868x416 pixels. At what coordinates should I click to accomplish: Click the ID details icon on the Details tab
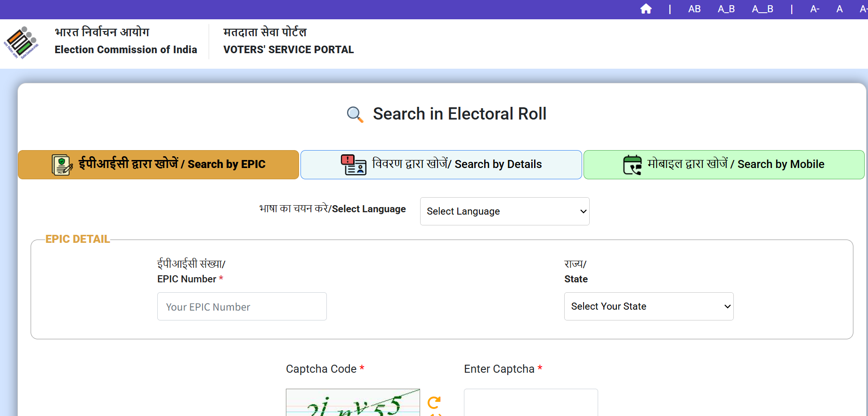[353, 165]
